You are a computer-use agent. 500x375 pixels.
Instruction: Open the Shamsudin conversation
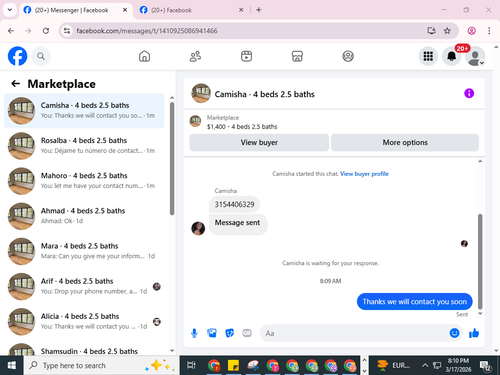click(x=84, y=349)
